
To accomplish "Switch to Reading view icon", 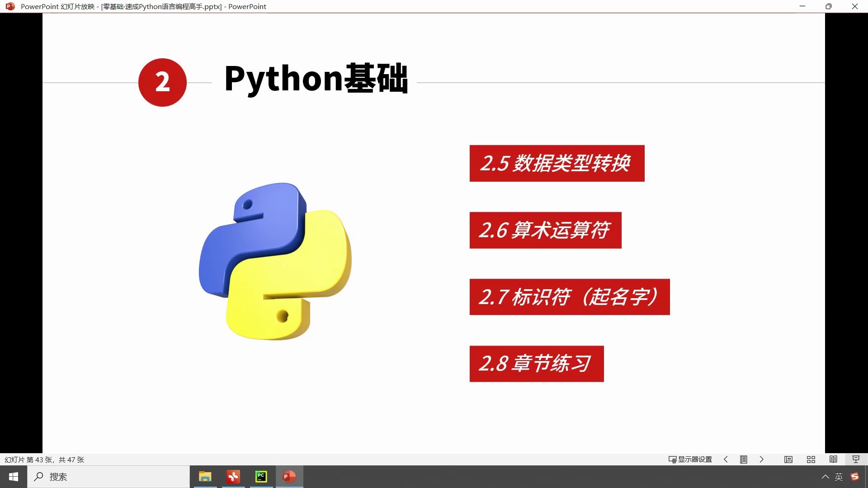I will [x=833, y=459].
